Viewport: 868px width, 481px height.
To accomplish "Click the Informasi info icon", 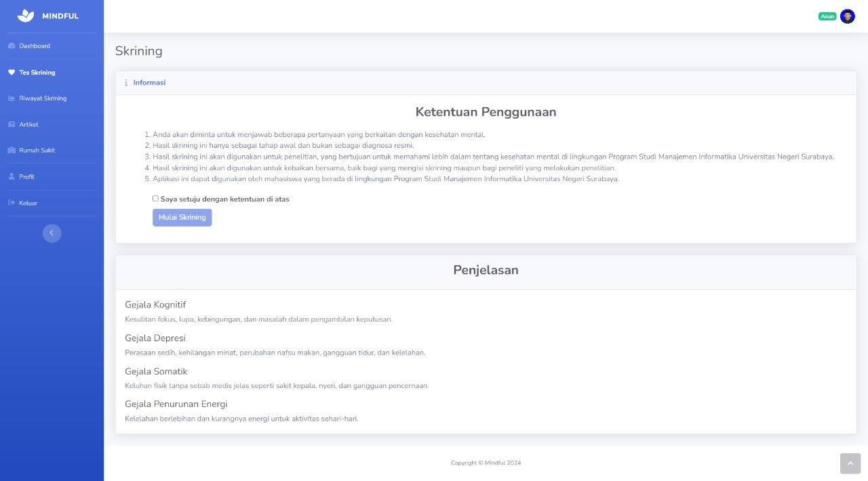I will pos(125,83).
